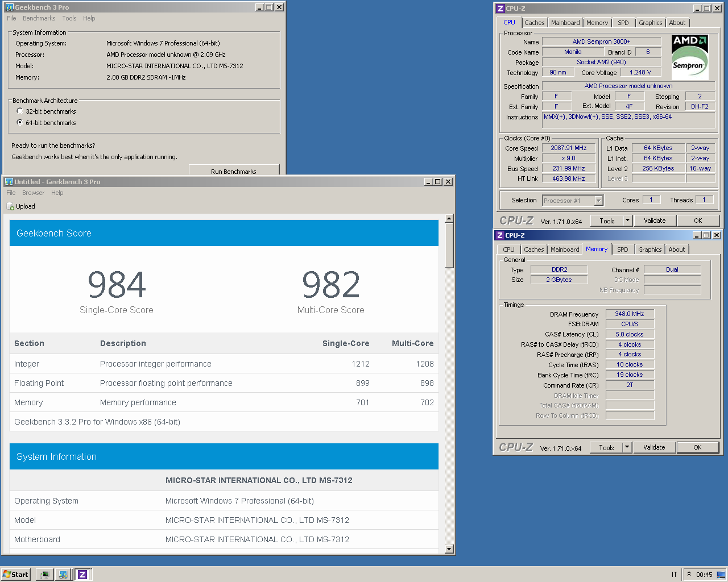Image resolution: width=728 pixels, height=582 pixels.
Task: Open Help menu in Untitled Geekbench window
Action: pyautogui.click(x=57, y=193)
